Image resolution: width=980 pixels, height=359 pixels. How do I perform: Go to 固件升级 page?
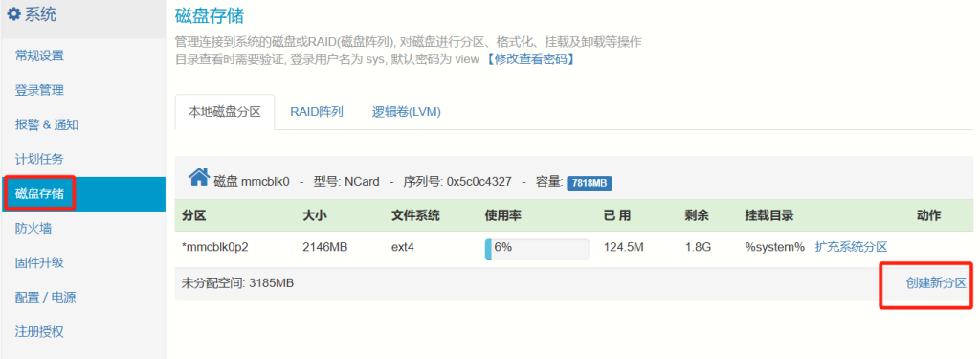click(39, 262)
